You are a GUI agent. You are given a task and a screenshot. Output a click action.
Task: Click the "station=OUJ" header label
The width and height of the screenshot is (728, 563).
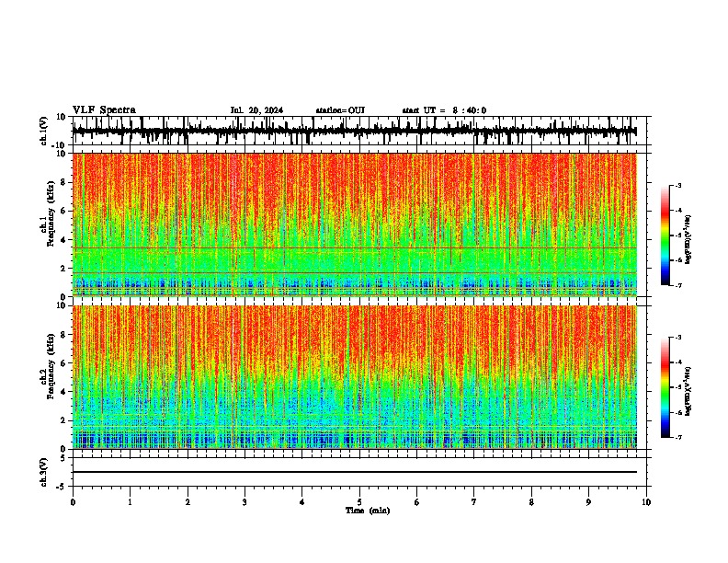click(x=340, y=110)
